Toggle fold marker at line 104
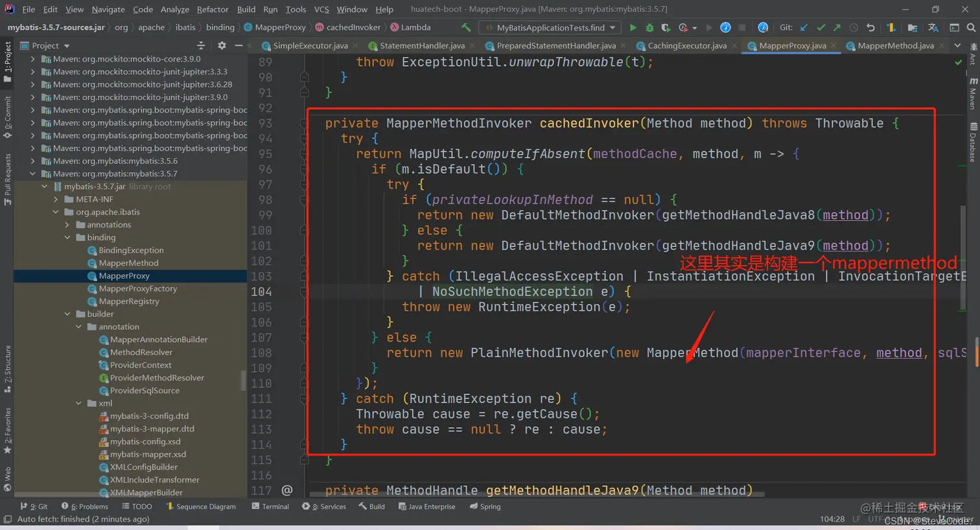Viewport: 980px width, 530px height. tap(304, 292)
